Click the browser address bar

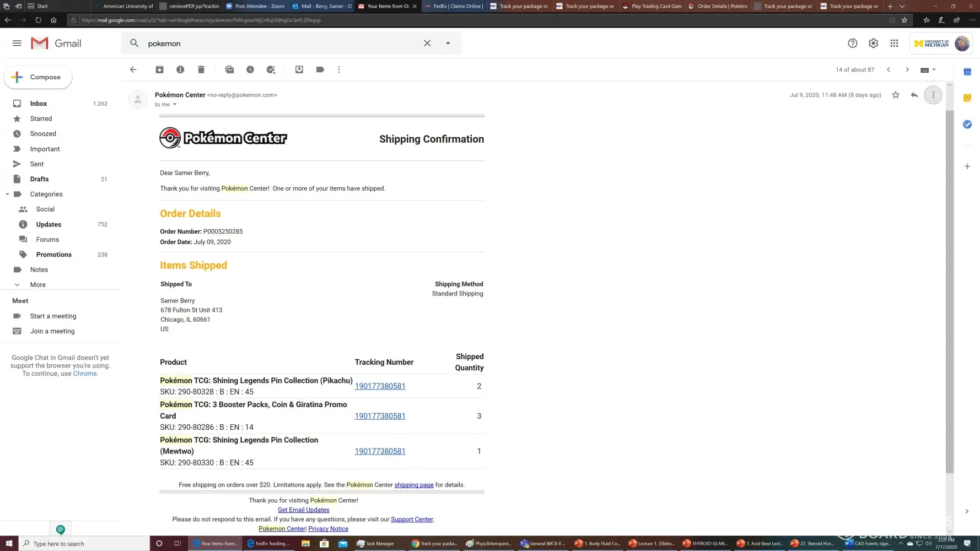coord(480,20)
